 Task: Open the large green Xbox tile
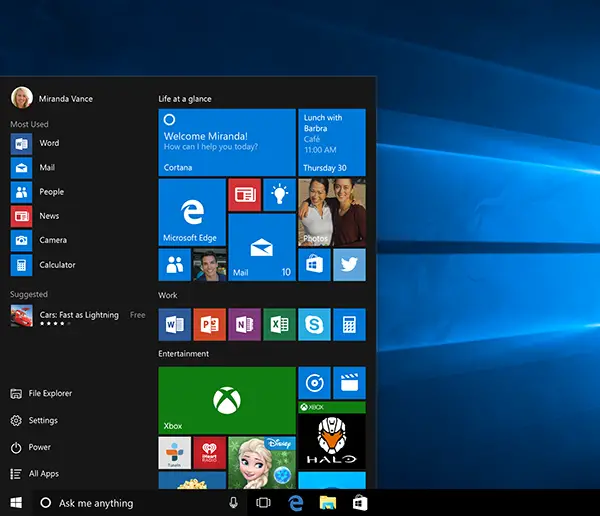(x=227, y=400)
